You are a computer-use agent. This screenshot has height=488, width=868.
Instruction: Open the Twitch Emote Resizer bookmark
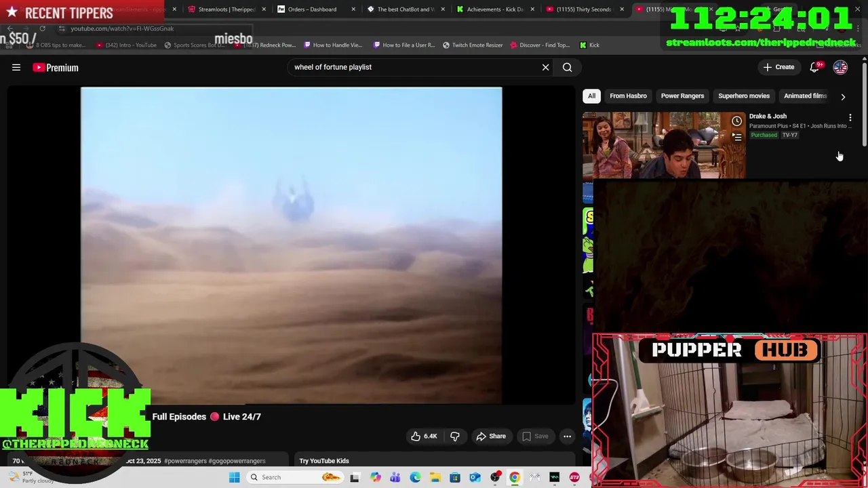pyautogui.click(x=473, y=45)
